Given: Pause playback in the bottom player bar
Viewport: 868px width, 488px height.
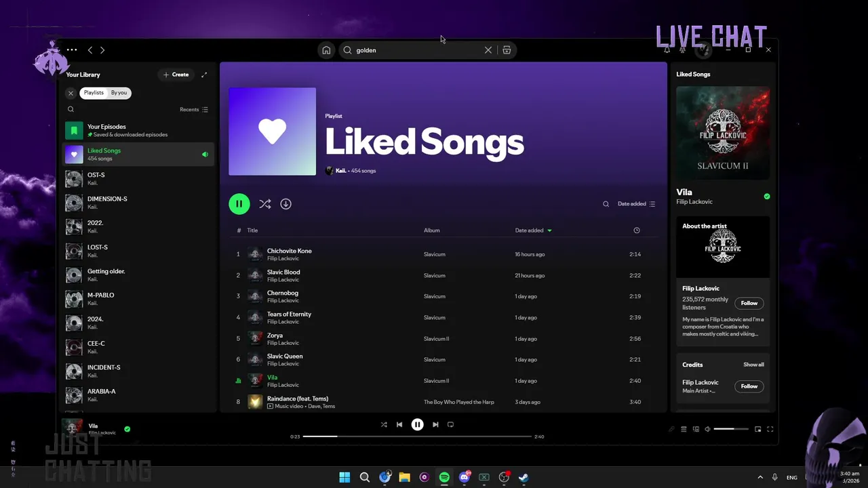Looking at the screenshot, I should point(417,424).
